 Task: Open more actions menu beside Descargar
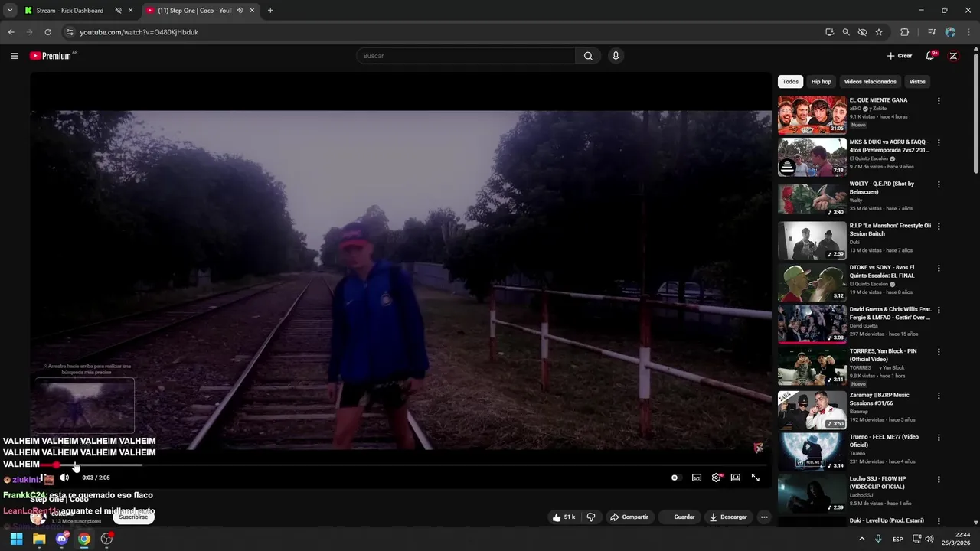click(764, 517)
